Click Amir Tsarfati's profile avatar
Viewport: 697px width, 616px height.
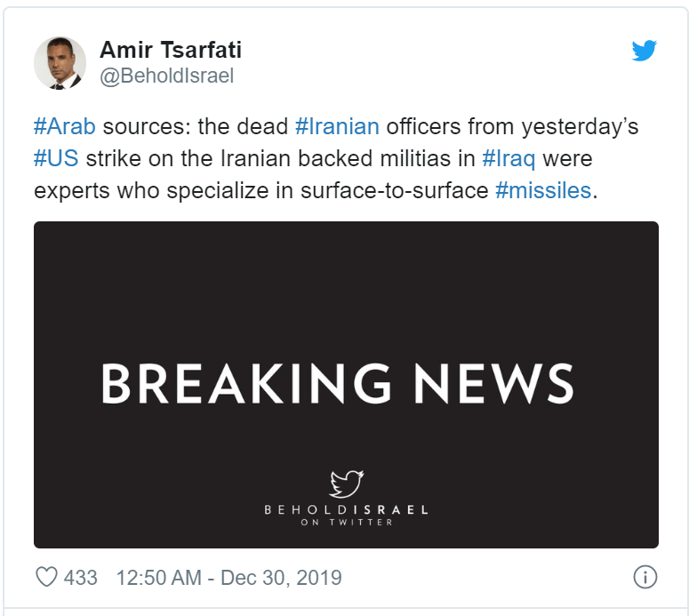click(60, 63)
